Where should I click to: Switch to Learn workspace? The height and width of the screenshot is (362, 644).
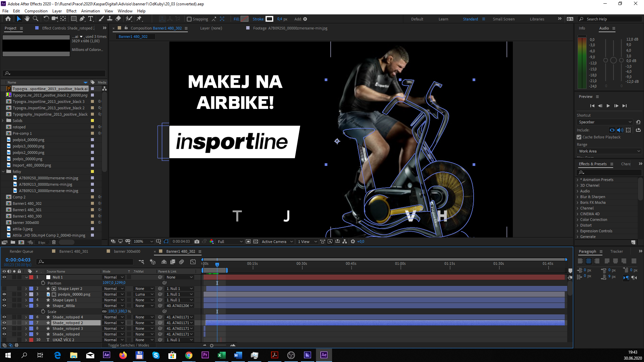coord(443,19)
